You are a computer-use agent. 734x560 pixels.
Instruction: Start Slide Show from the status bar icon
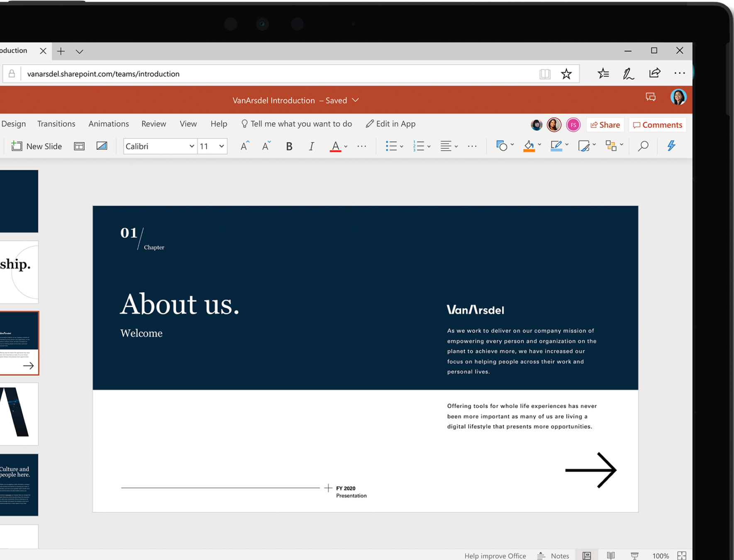tap(634, 555)
